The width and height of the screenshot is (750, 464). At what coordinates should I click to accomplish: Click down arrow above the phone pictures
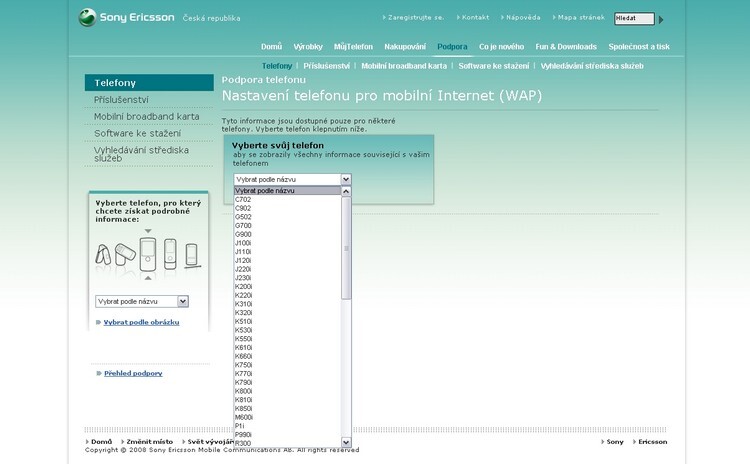pyautogui.click(x=148, y=231)
